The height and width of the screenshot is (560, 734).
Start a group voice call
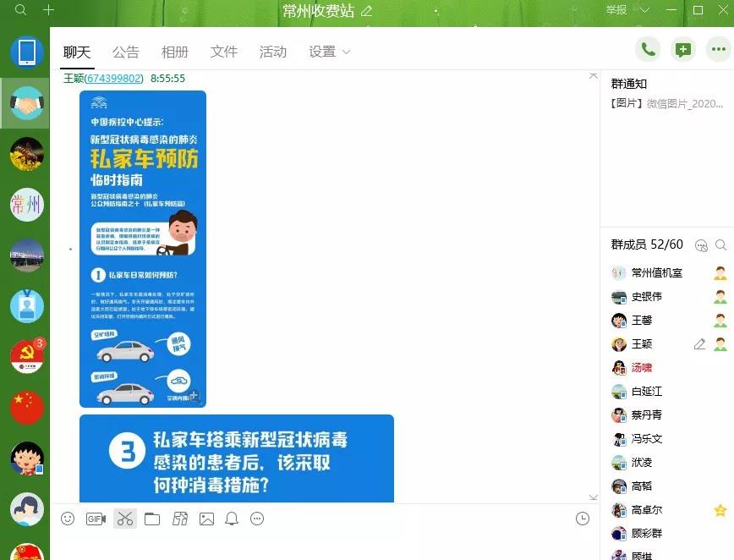(x=648, y=50)
